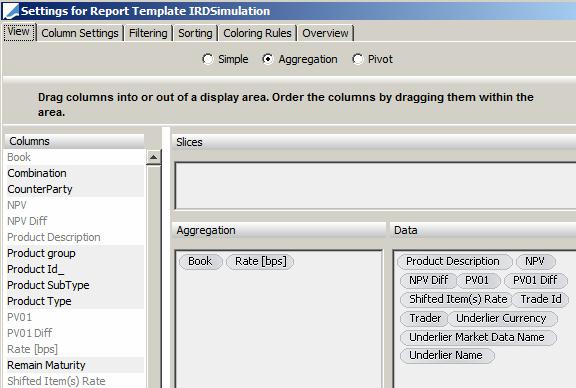Click greyed NPV entry in Columns list
The height and width of the screenshot is (388, 576).
75,205
